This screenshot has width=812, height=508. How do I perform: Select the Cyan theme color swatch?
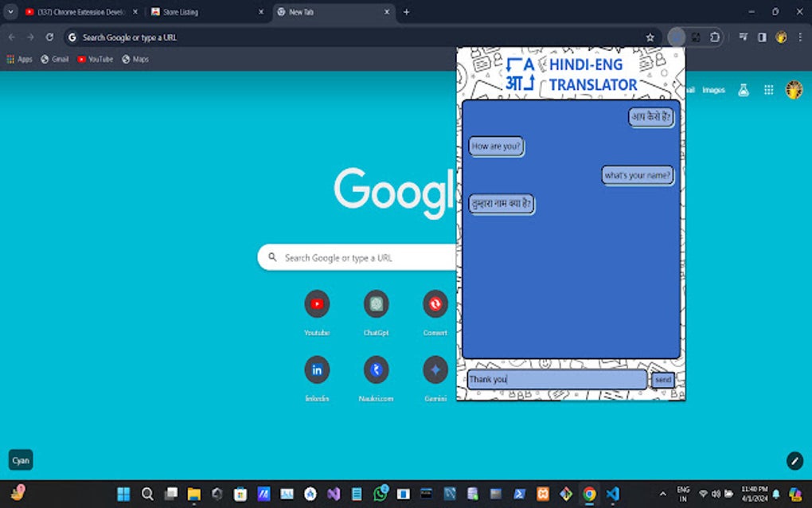coord(20,459)
